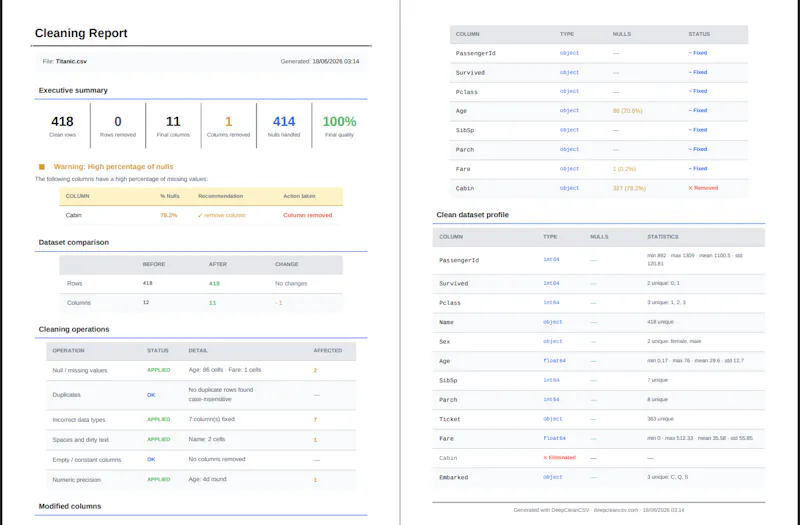Screen dimensions: 800x525
Task: Click OK status in the Duplicates row
Action: click(x=151, y=395)
